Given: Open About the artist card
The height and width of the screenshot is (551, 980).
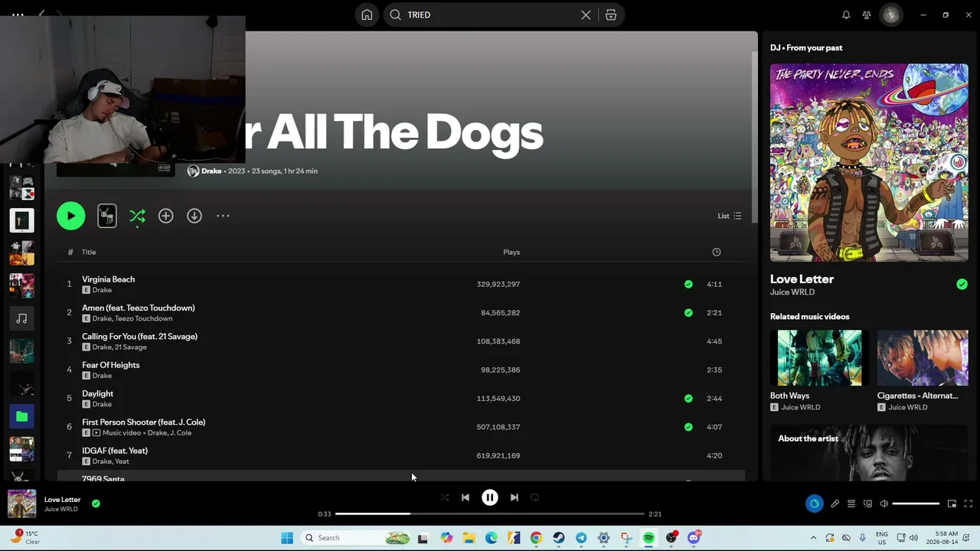Looking at the screenshot, I should (869, 453).
